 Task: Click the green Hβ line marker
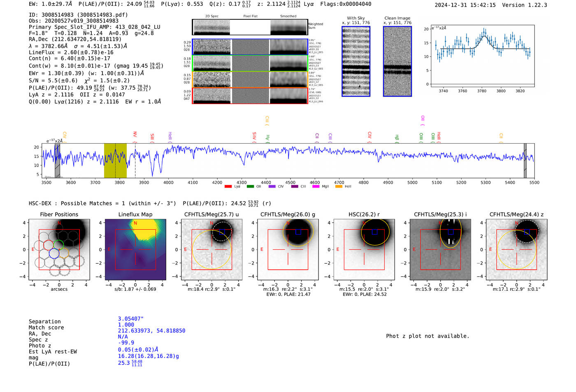tap(397, 138)
